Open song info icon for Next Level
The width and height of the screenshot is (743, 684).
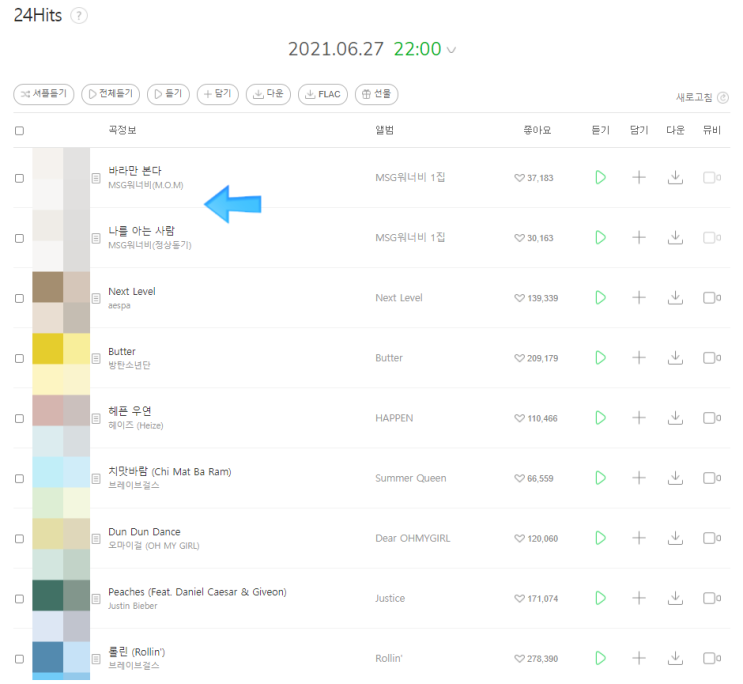[96, 299]
